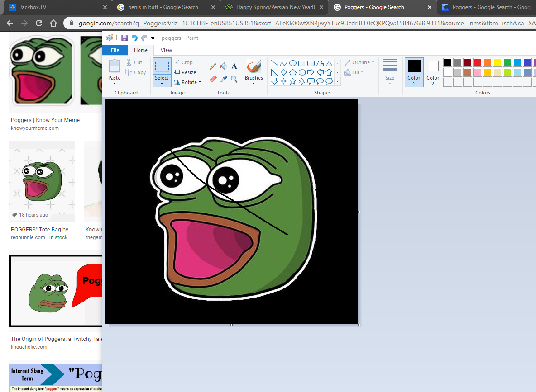Open the File menu in Paint
The image size is (536, 392).
[115, 50]
